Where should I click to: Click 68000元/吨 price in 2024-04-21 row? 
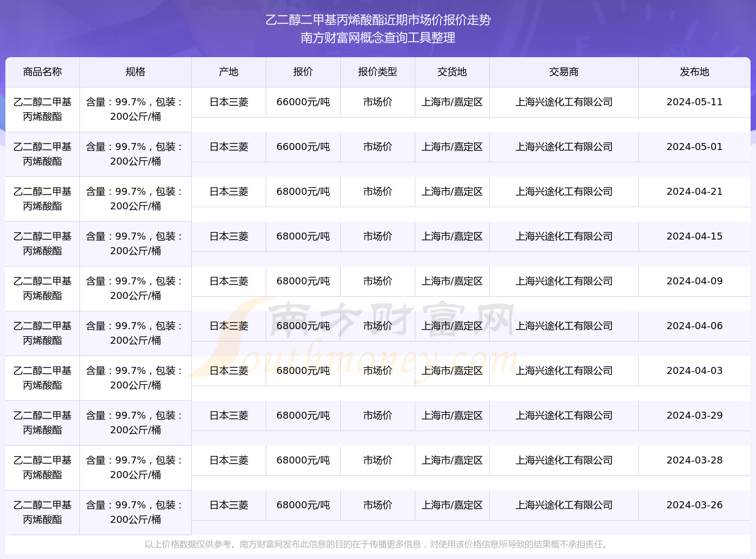coord(303,192)
